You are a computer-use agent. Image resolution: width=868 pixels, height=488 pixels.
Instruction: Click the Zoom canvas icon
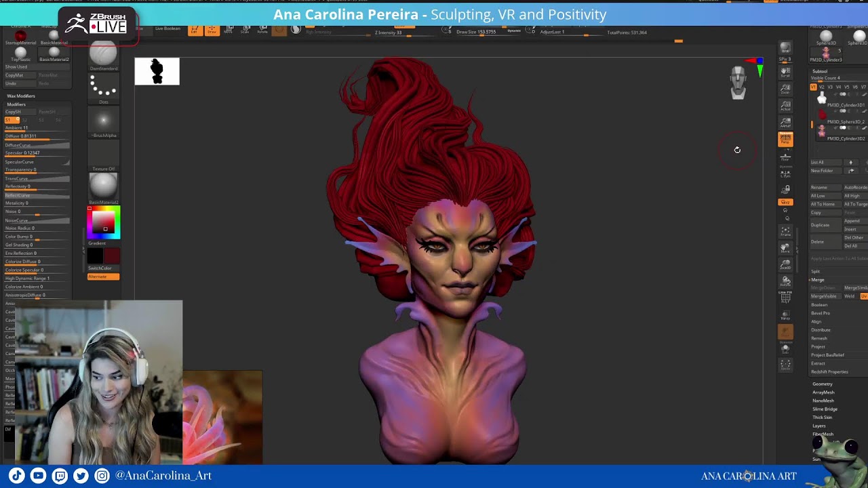[785, 89]
